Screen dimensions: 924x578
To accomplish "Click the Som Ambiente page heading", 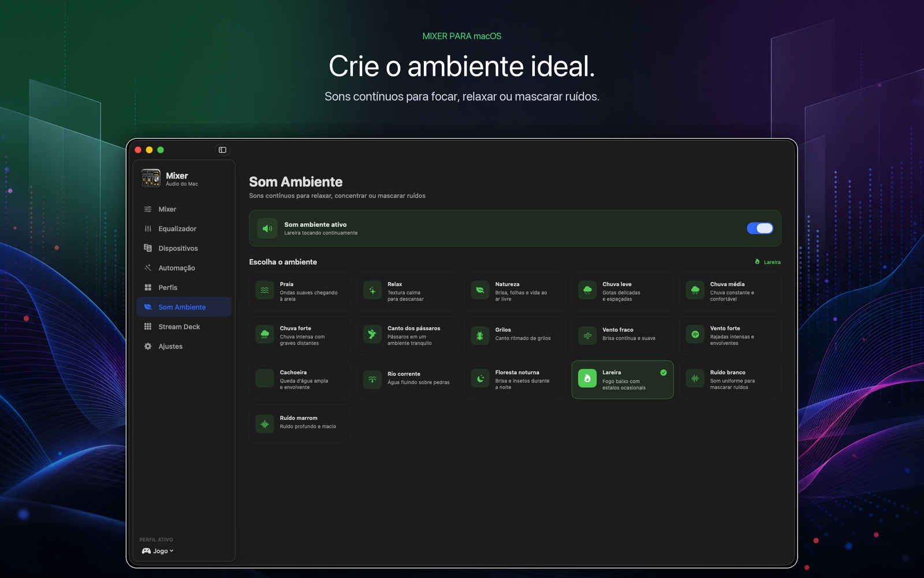I will tap(296, 182).
